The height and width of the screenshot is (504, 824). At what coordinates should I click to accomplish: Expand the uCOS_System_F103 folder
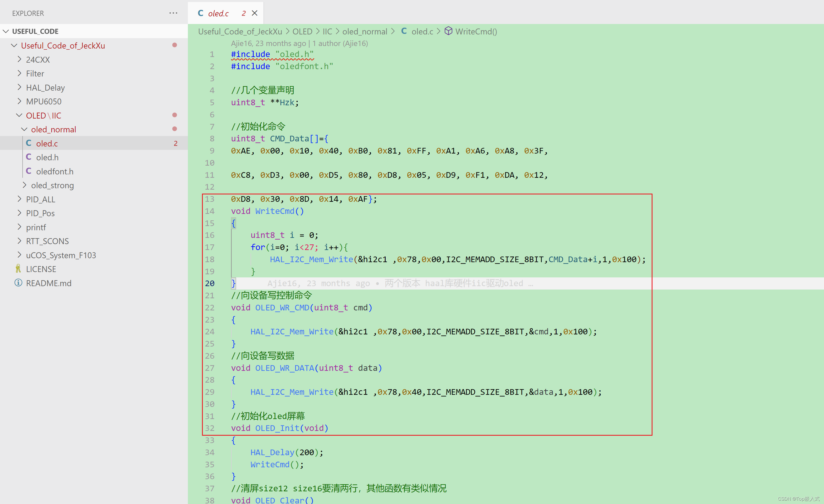pyautogui.click(x=61, y=255)
